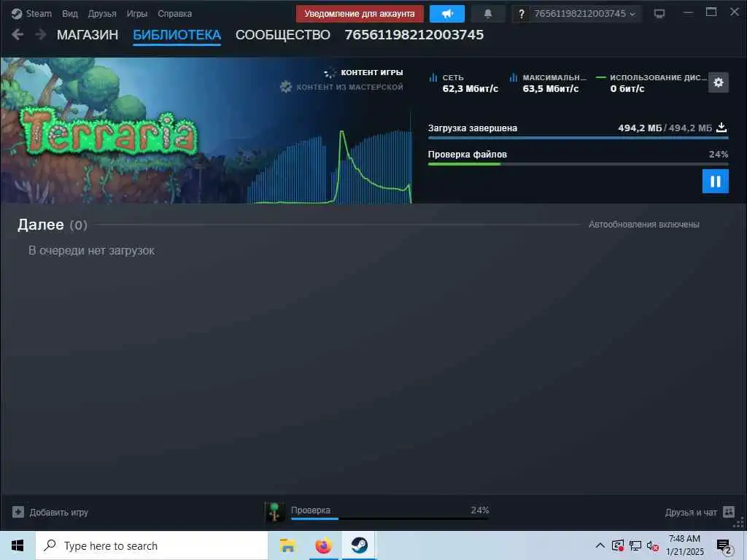The width and height of the screenshot is (747, 560).
Task: Open the Друзья menu
Action: click(x=102, y=13)
